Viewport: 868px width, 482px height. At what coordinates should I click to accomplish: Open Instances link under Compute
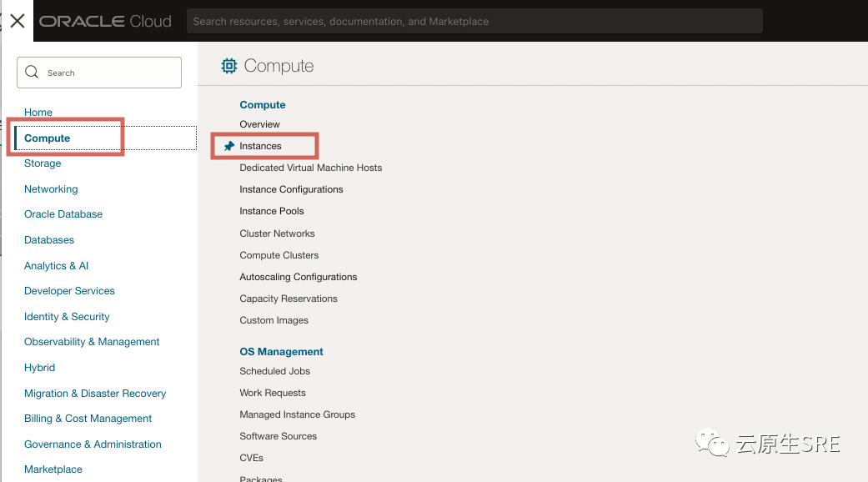[x=260, y=146]
